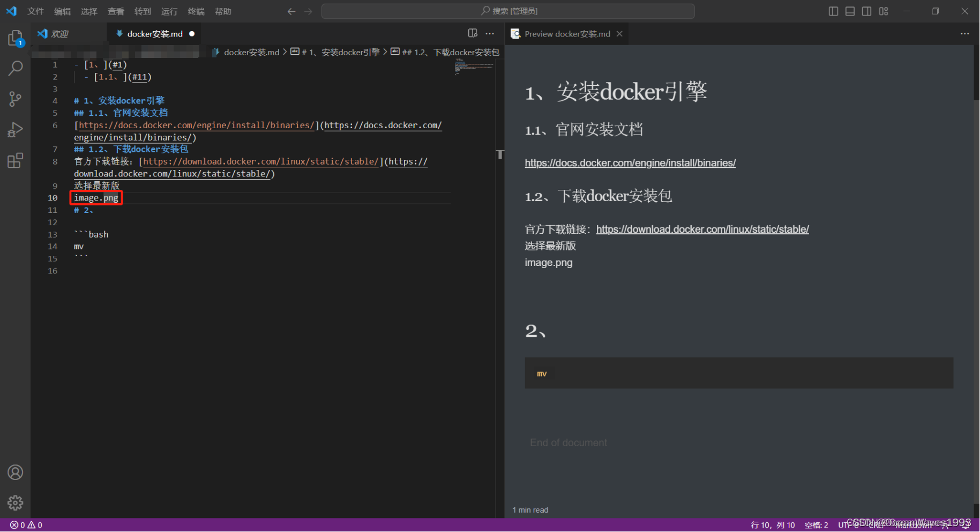Image resolution: width=980 pixels, height=532 pixels.
Task: Open Source Control view
Action: click(15, 99)
